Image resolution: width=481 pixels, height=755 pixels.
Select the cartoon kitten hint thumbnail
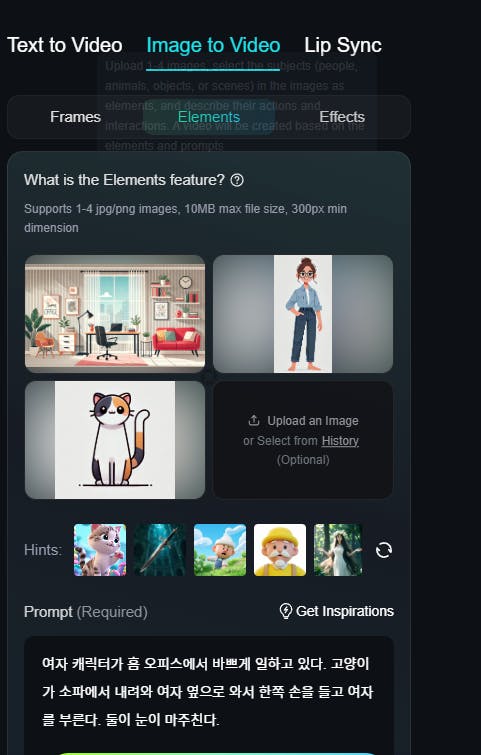tap(100, 550)
